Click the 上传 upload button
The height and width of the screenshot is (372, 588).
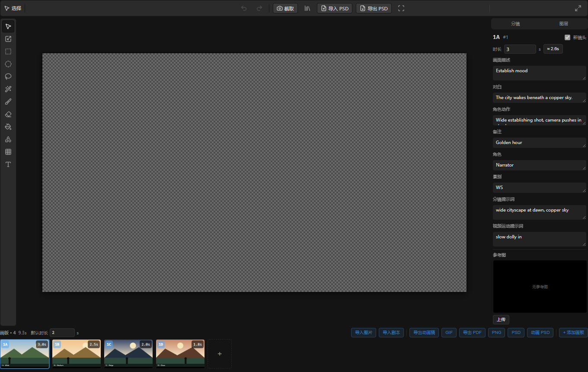click(501, 320)
